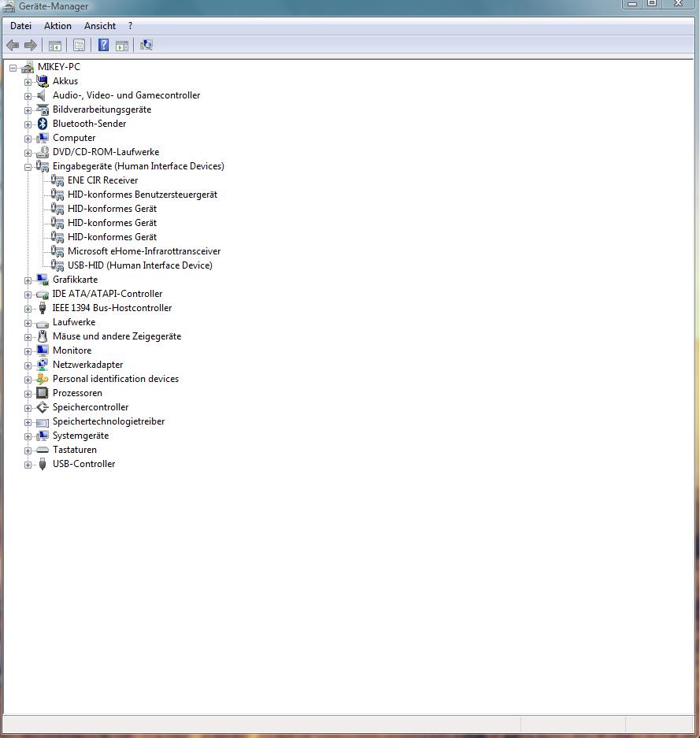The width and height of the screenshot is (700, 738).
Task: Collapse Eingabegeräte (Human Interface Devices)
Action: [28, 167]
